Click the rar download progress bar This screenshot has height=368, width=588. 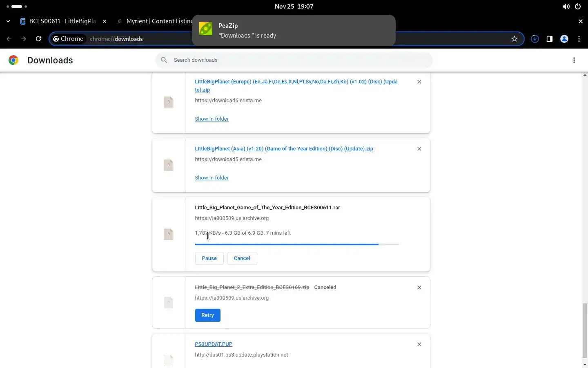tap(297, 245)
